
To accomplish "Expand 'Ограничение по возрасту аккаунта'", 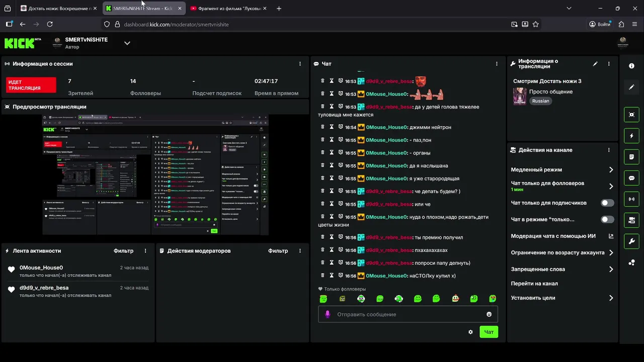I will coord(611,253).
